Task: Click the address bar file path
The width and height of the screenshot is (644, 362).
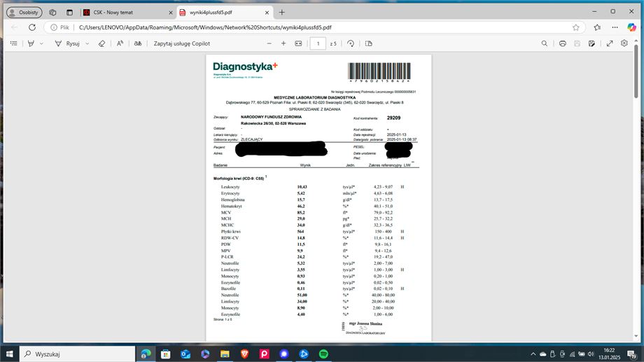Action: [205, 27]
